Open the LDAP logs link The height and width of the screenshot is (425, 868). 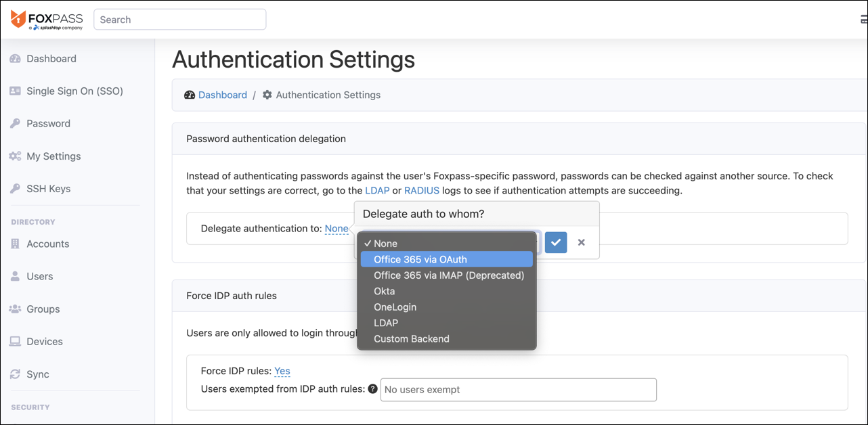click(377, 191)
